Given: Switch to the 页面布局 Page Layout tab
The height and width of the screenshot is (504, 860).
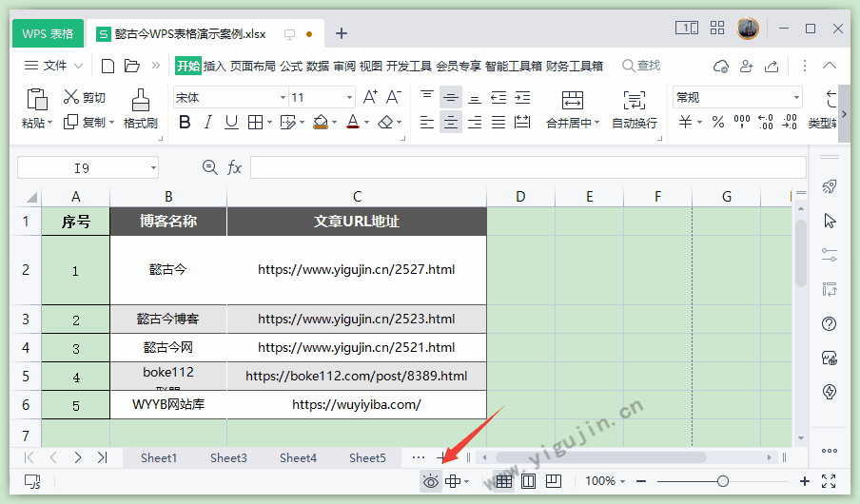Looking at the screenshot, I should point(252,67).
